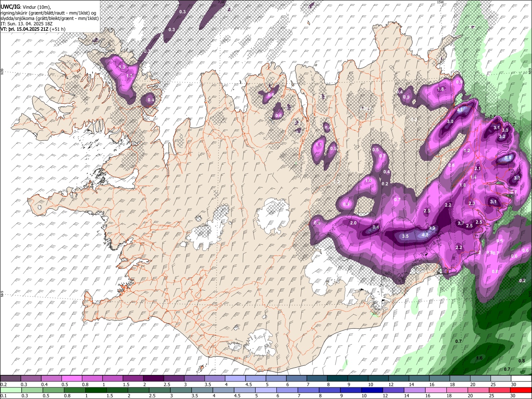The image size is (532, 399).
Task: Click the darkest purple 2 swatch in upper legend row
Action: [153, 378]
